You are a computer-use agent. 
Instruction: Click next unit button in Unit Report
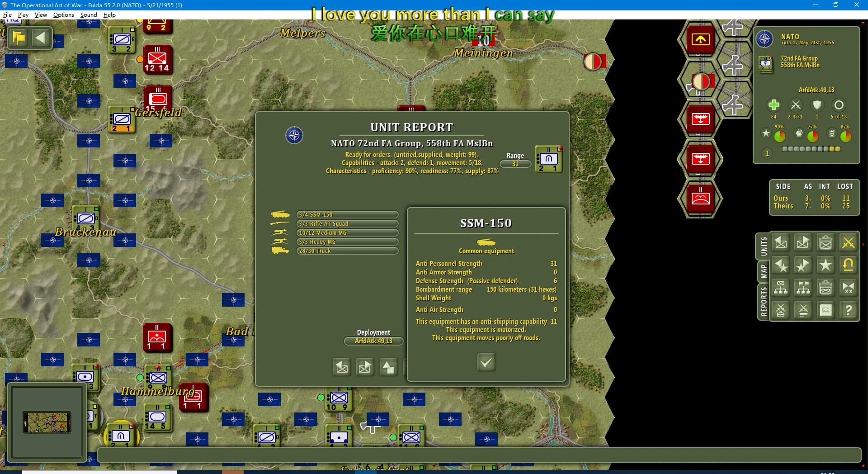point(365,367)
